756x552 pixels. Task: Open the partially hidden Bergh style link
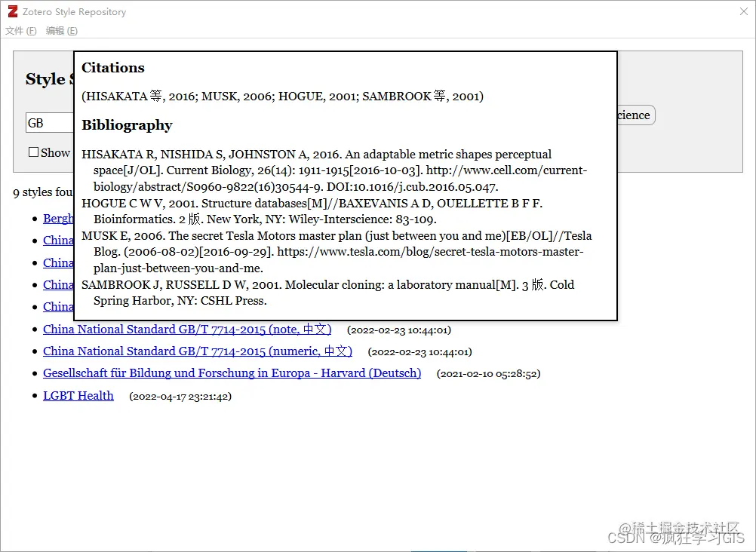pyautogui.click(x=58, y=219)
